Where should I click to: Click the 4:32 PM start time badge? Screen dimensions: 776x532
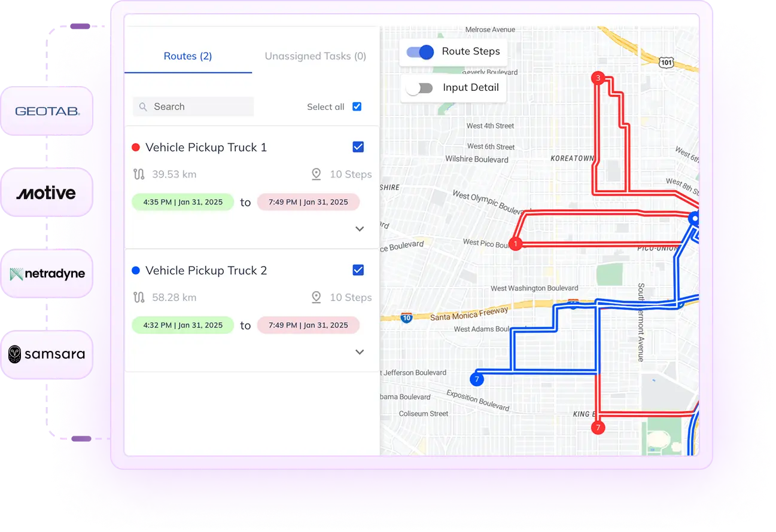click(182, 325)
